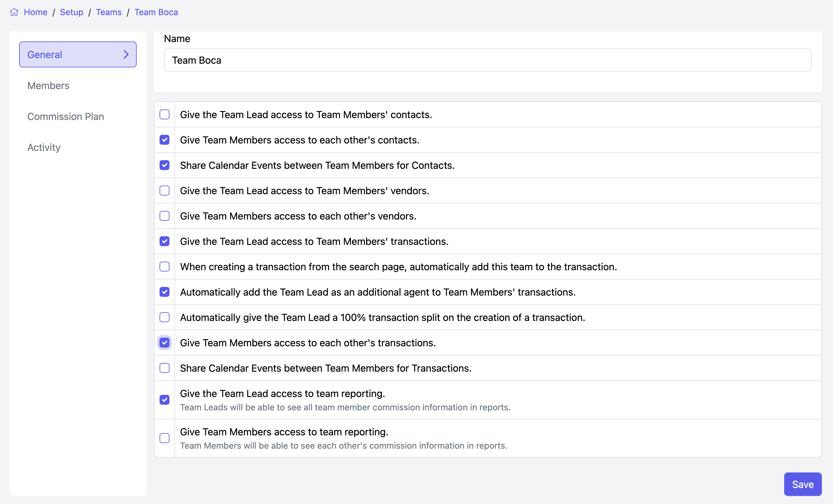The width and height of the screenshot is (833, 504).
Task: Enable Team Lead access to members' contacts
Action: coord(164,115)
